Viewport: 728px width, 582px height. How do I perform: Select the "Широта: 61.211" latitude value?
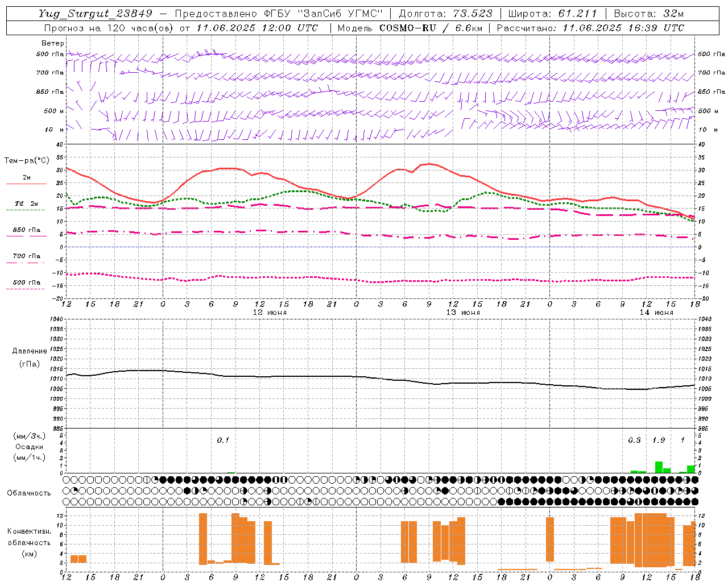[x=553, y=14]
